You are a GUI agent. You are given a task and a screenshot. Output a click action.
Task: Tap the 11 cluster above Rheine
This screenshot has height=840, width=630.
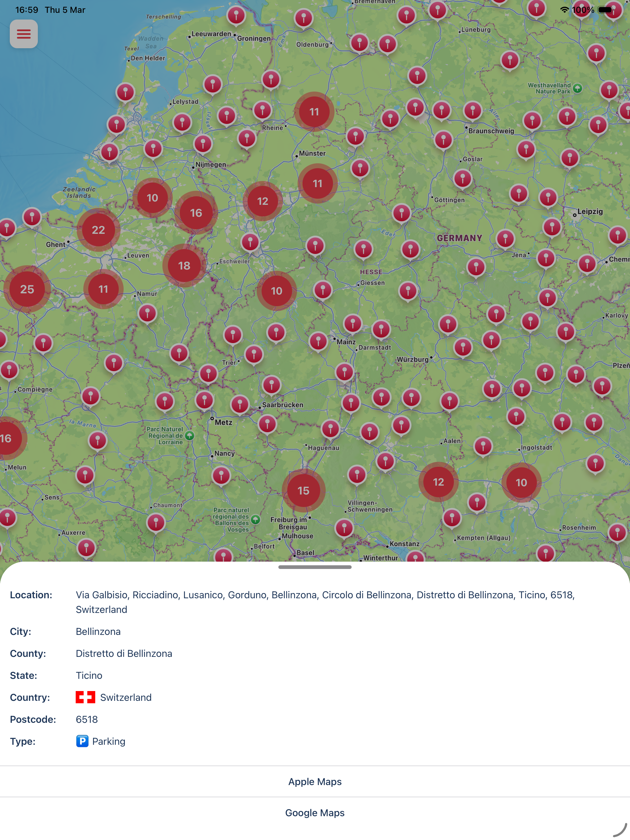[x=314, y=112]
